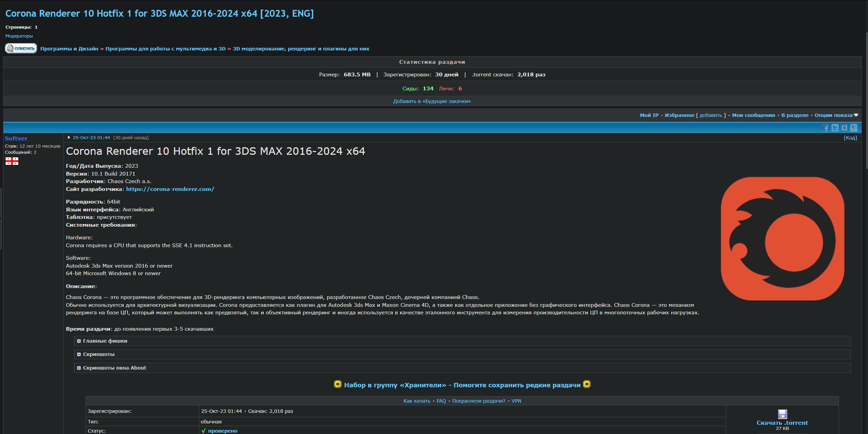Open the 'Избранное' link
868x434 pixels.
[x=679, y=115]
